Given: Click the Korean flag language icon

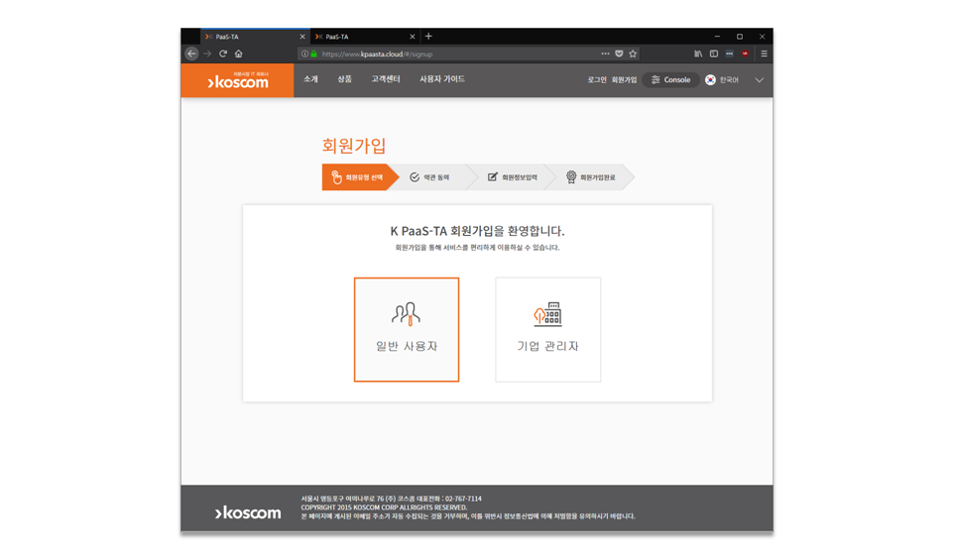Looking at the screenshot, I should pyautogui.click(x=710, y=79).
